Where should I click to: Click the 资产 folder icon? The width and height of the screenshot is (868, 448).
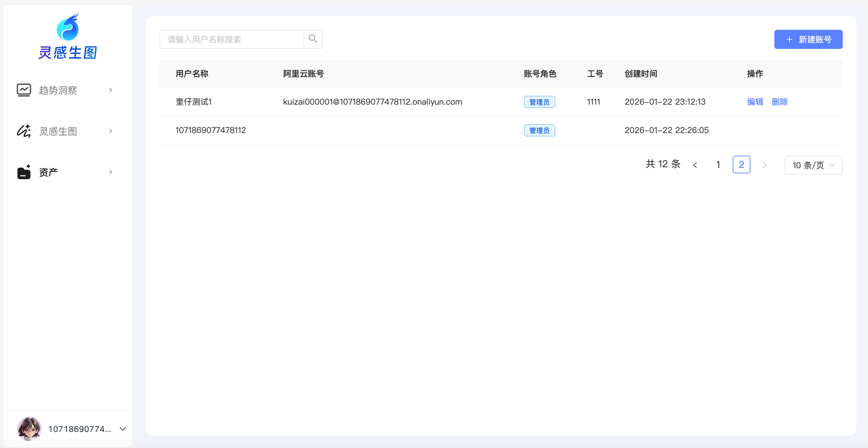(24, 172)
